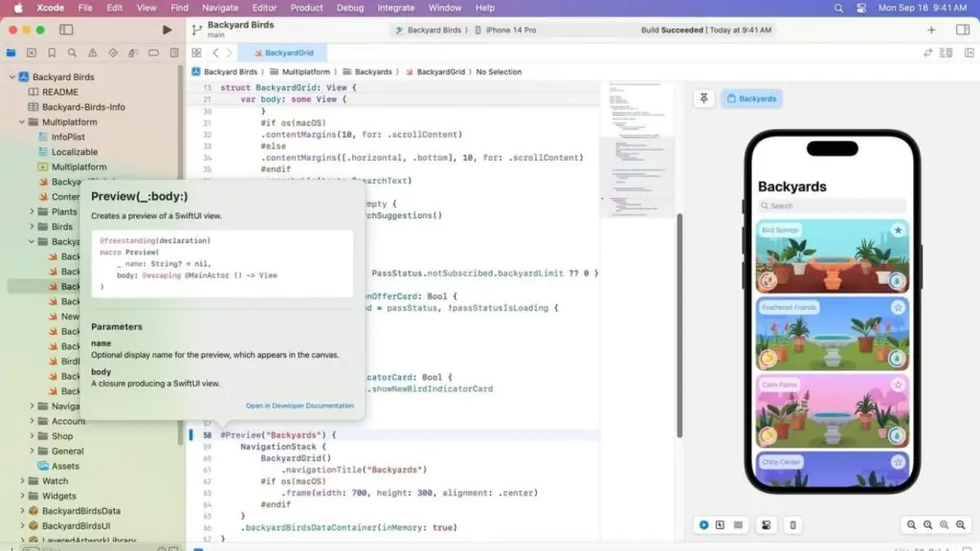Click the Run button to build and run
This screenshot has width=980, height=551.
tap(167, 30)
